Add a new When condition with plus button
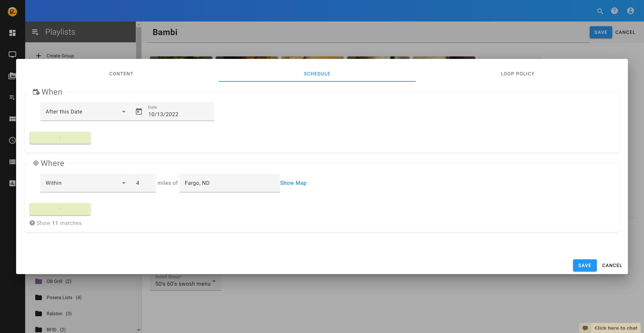Image resolution: width=644 pixels, height=333 pixels. [60, 138]
